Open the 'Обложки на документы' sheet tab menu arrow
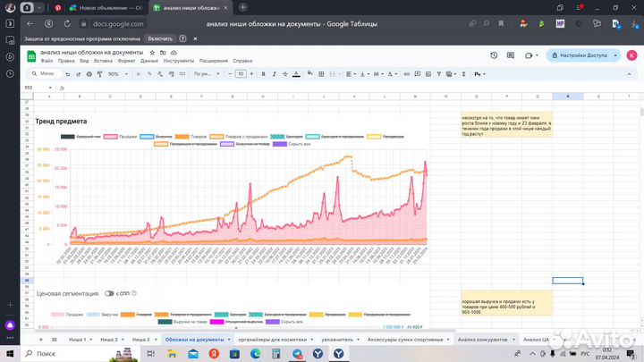Screen dimensions: 644x362 (x=230, y=340)
